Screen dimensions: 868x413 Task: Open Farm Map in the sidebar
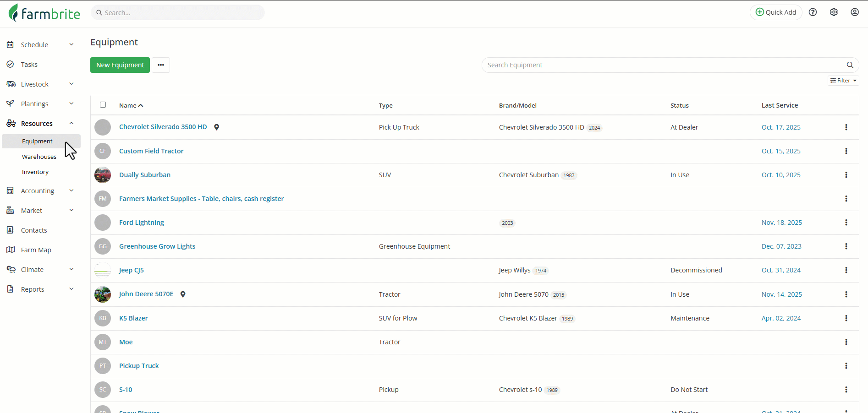(36, 250)
